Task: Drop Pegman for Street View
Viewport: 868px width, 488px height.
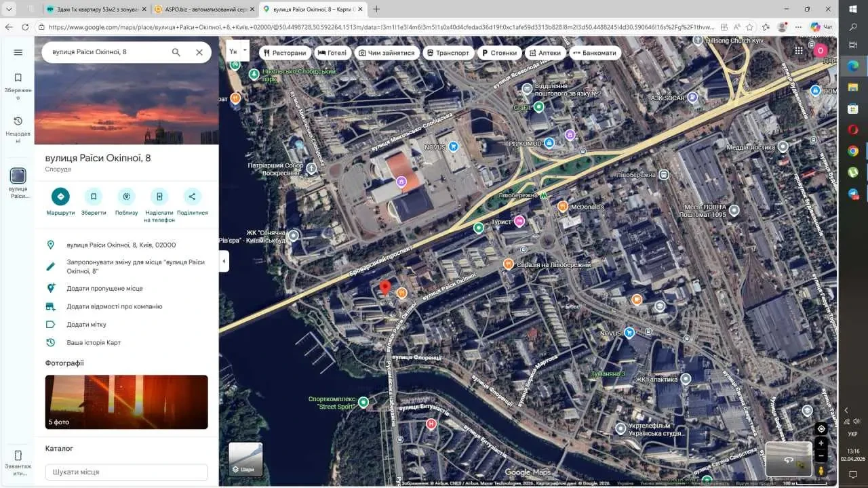Action: (x=821, y=470)
